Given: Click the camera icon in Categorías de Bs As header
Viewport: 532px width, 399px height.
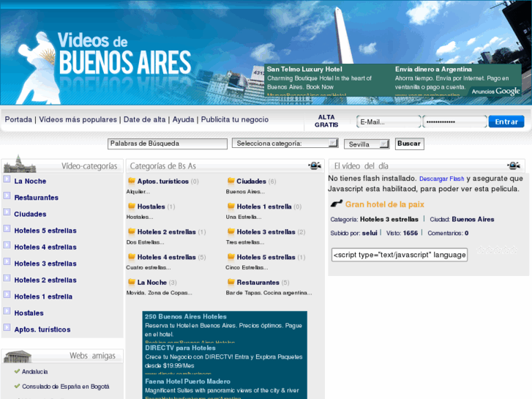Looking at the screenshot, I should click(315, 165).
